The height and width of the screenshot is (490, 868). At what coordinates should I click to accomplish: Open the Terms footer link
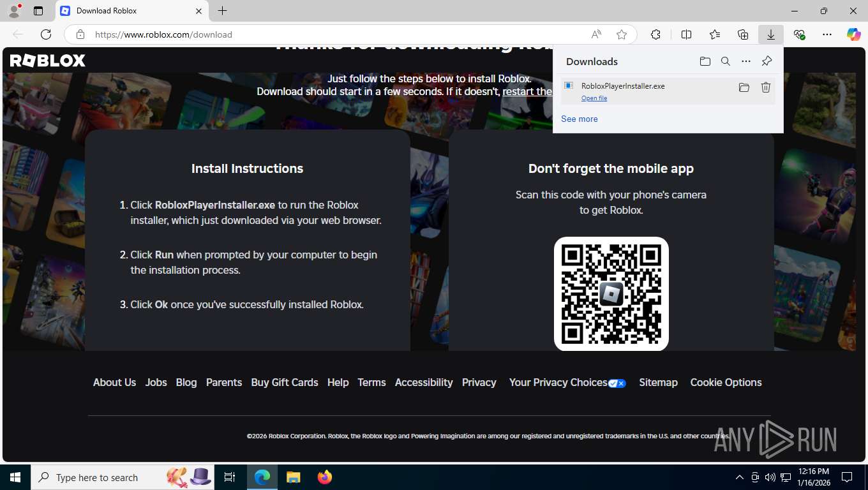(x=371, y=382)
